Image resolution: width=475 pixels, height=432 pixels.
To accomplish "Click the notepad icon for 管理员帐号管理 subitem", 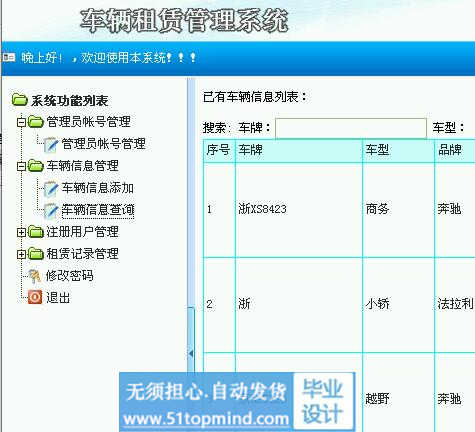I will coord(51,144).
